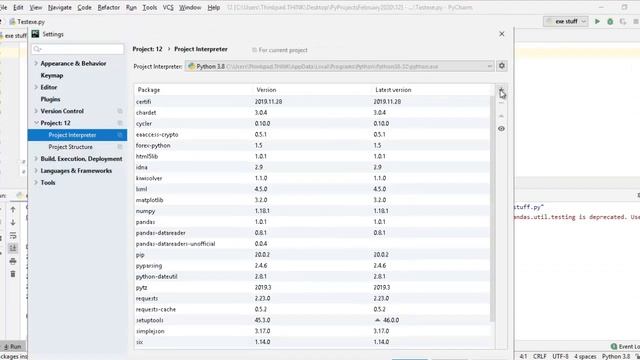Select the forex-python package row

313,145
